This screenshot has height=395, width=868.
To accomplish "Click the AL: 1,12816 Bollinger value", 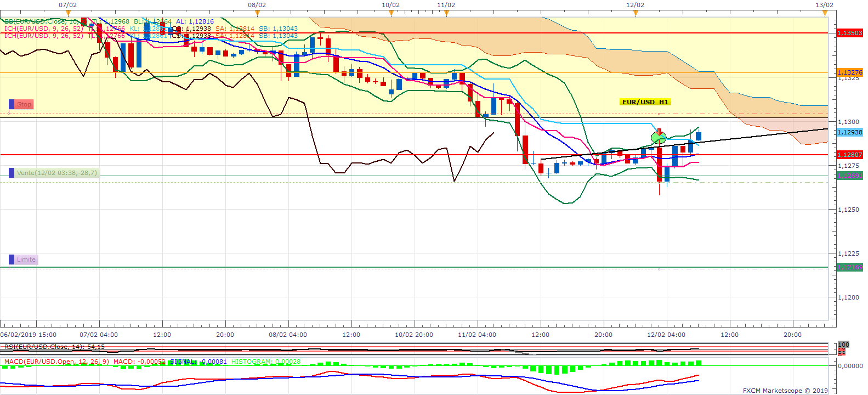I will [x=195, y=21].
